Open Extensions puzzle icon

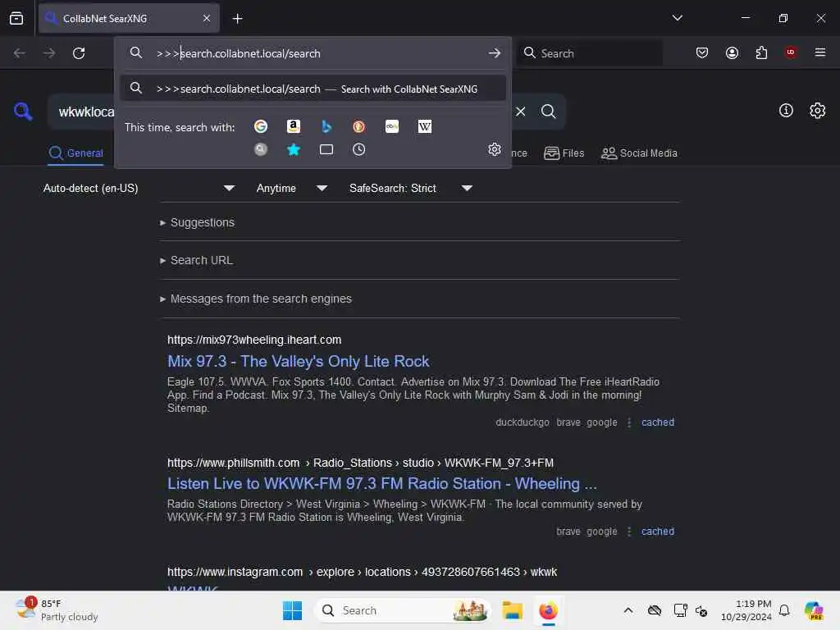[x=761, y=52]
